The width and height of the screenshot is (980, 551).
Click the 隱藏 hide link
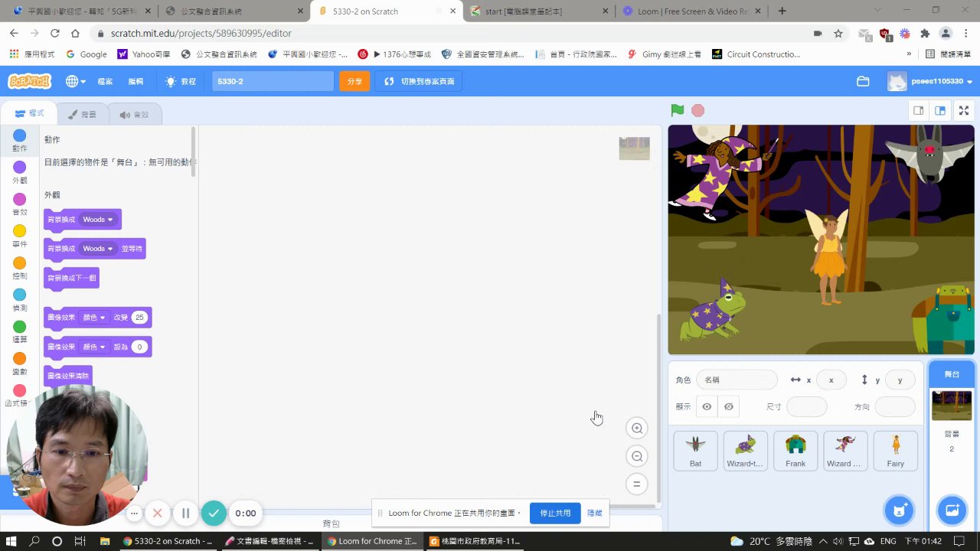[x=595, y=513]
